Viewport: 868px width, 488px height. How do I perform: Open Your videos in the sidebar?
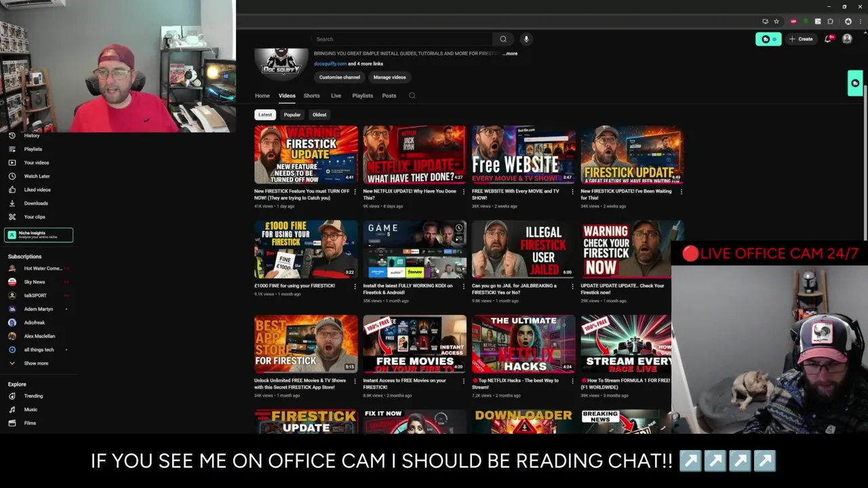click(x=36, y=163)
